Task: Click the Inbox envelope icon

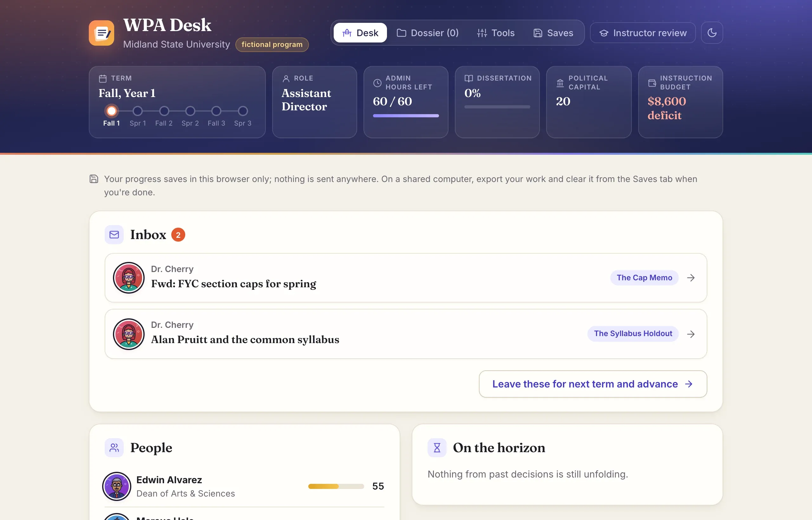Action: (x=114, y=235)
